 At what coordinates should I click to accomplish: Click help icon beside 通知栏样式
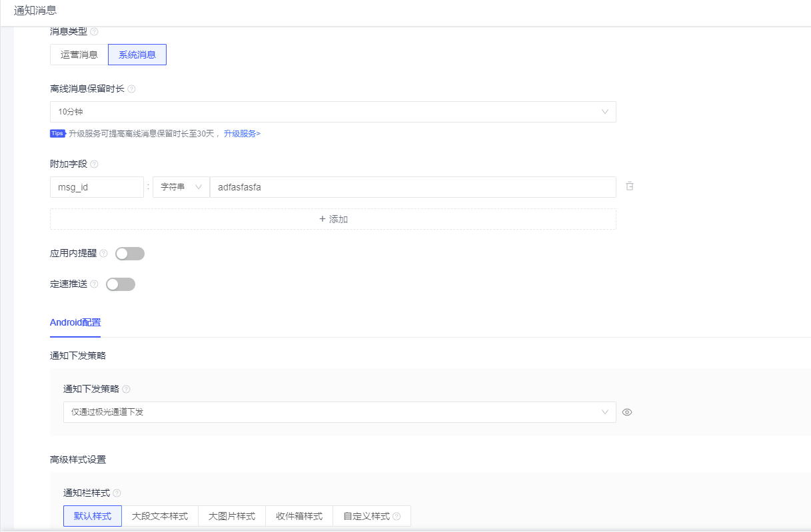117,493
